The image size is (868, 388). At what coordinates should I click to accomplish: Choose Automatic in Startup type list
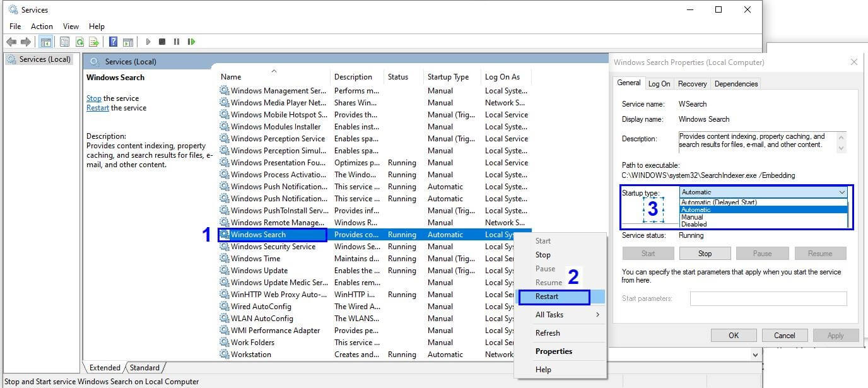[x=764, y=209]
